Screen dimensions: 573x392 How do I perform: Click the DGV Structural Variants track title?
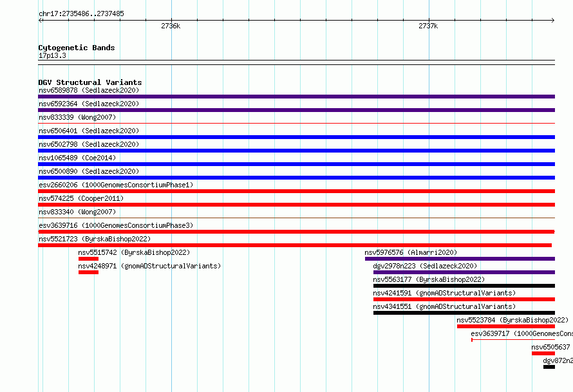point(90,82)
